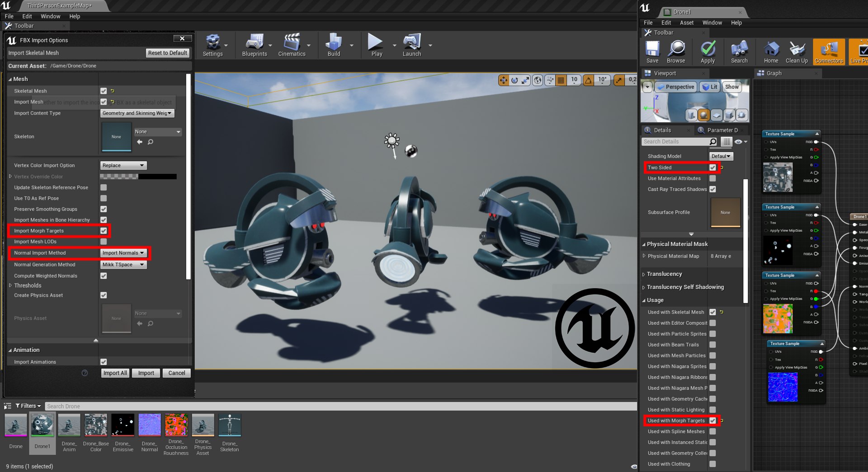
Task: Open the Blueprints toolbar icon
Action: tap(255, 45)
